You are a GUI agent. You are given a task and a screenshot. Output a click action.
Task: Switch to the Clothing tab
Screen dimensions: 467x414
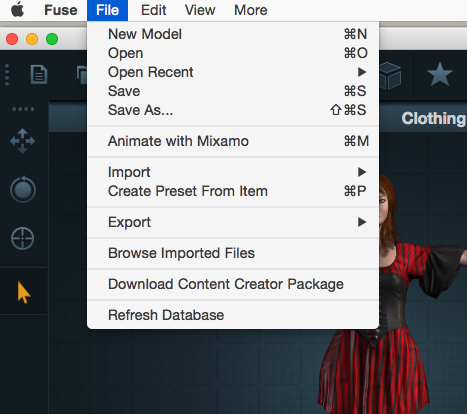coord(434,118)
